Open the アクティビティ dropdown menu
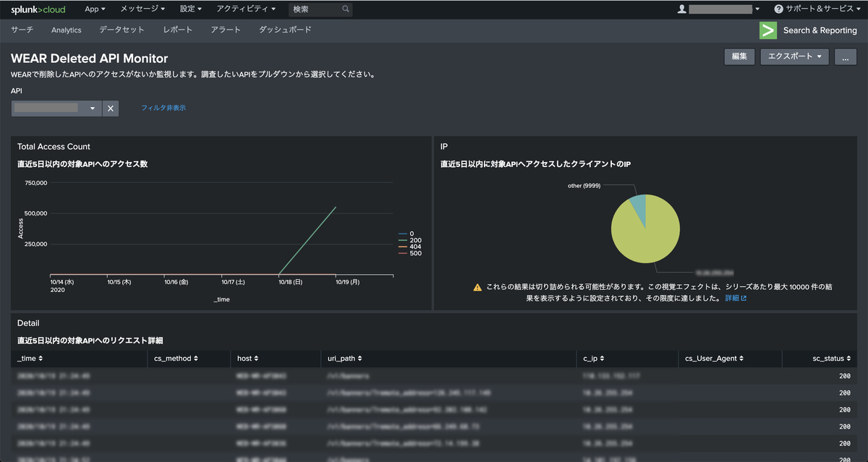Image resolution: width=868 pixels, height=462 pixels. click(x=246, y=9)
